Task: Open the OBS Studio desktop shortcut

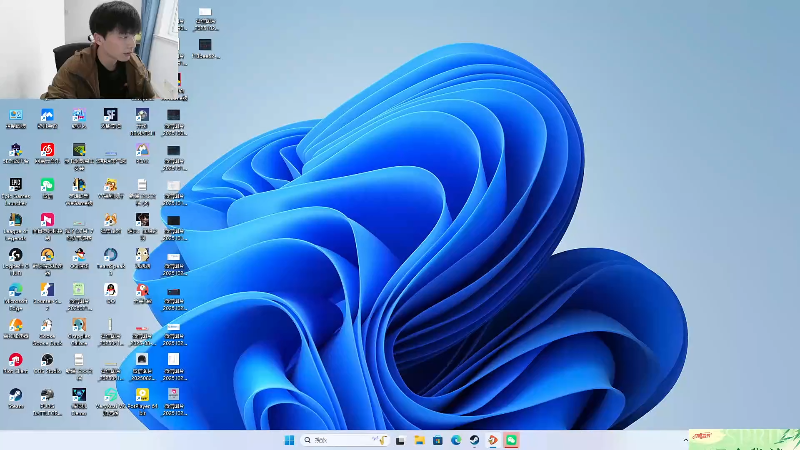Action: (47, 360)
